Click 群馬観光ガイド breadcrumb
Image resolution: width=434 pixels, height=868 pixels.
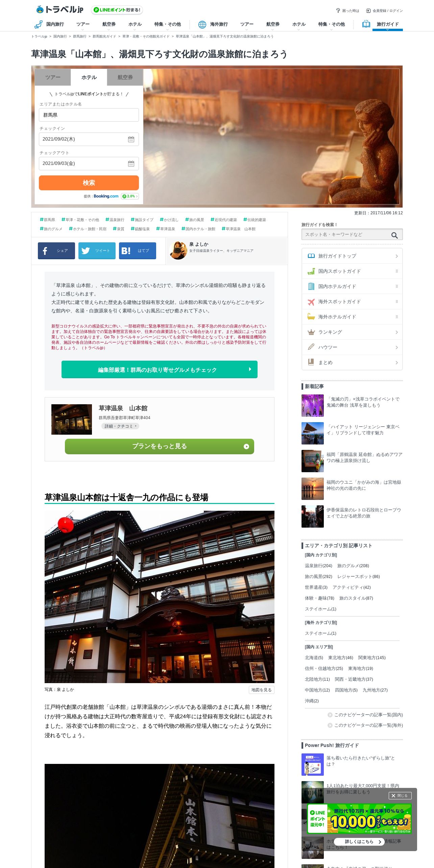104,37
